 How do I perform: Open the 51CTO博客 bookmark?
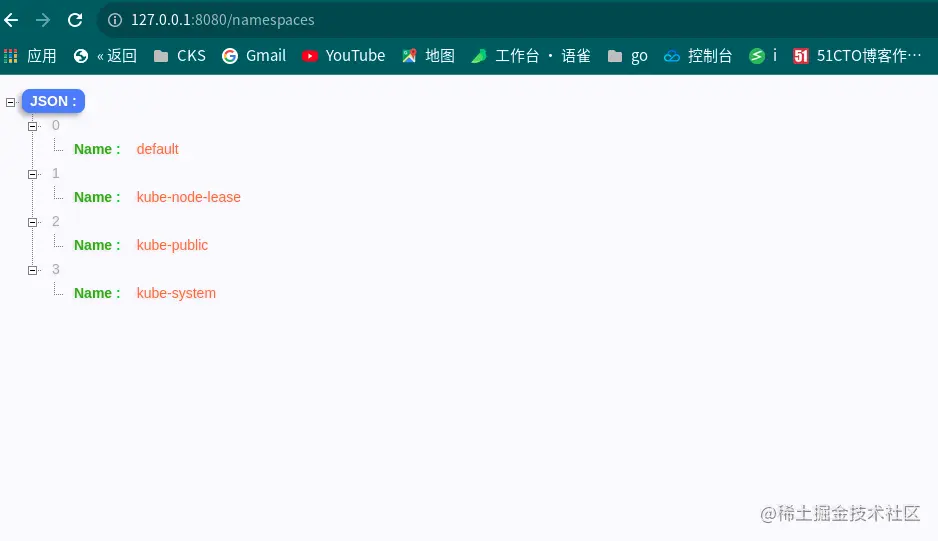point(857,56)
